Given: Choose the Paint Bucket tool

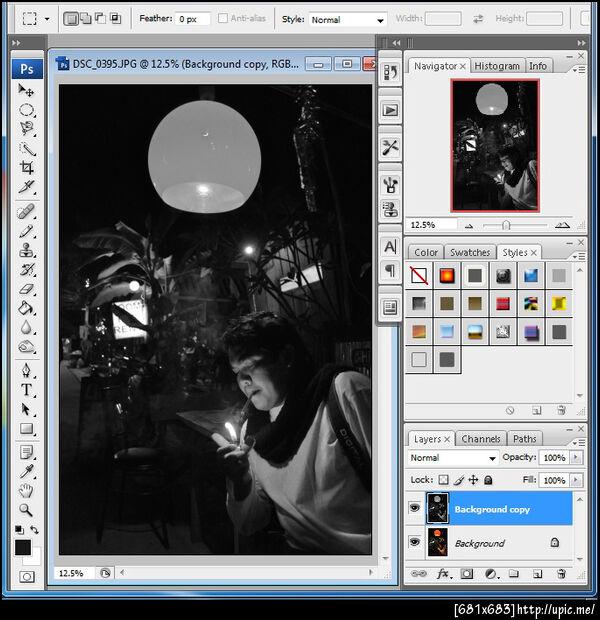Looking at the screenshot, I should coord(27,308).
